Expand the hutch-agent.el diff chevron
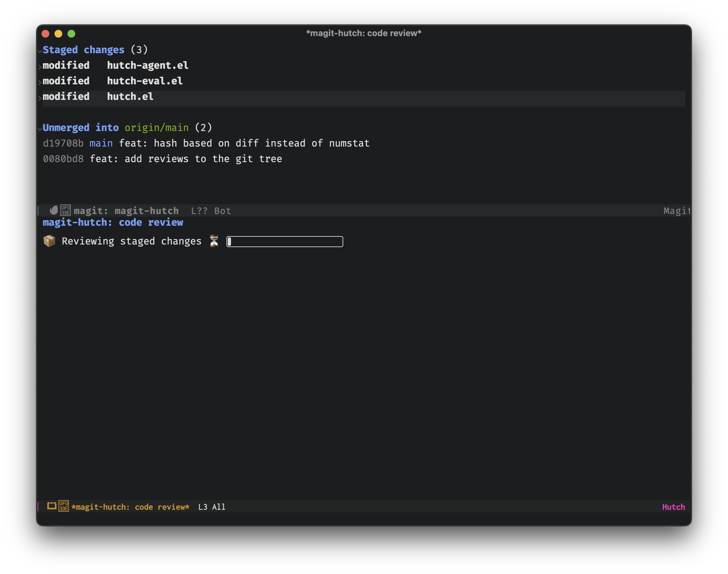The image size is (728, 574). 40,66
